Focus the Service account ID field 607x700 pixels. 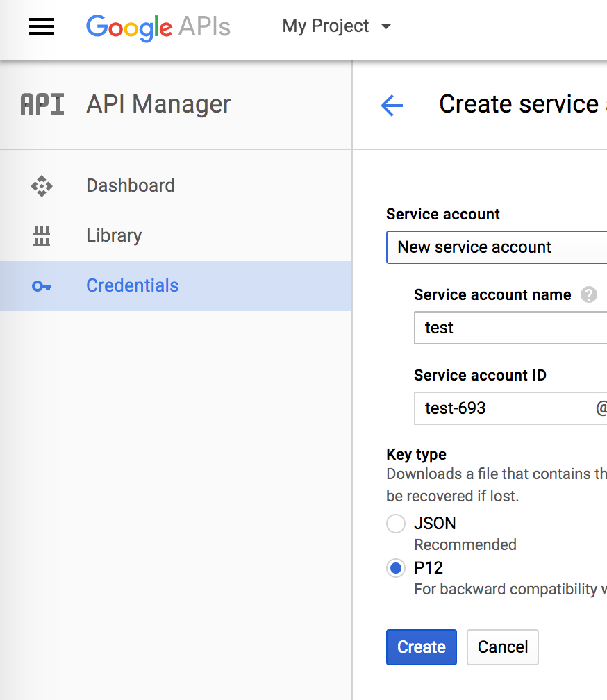[503, 408]
